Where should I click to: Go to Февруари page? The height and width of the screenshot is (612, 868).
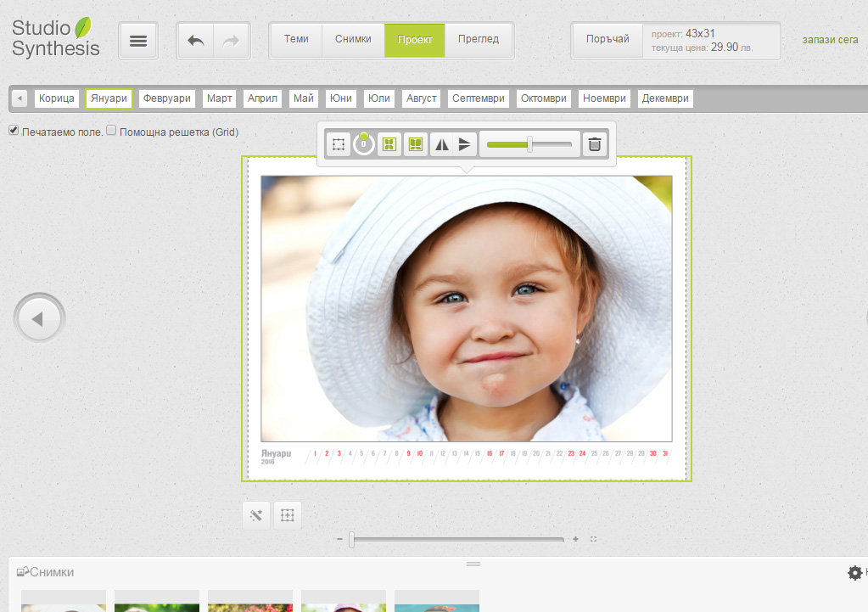tap(166, 98)
